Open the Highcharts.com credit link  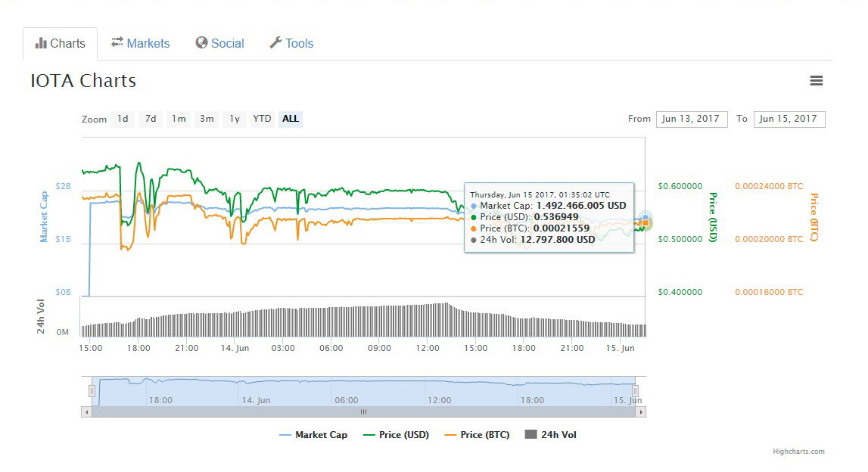click(799, 452)
